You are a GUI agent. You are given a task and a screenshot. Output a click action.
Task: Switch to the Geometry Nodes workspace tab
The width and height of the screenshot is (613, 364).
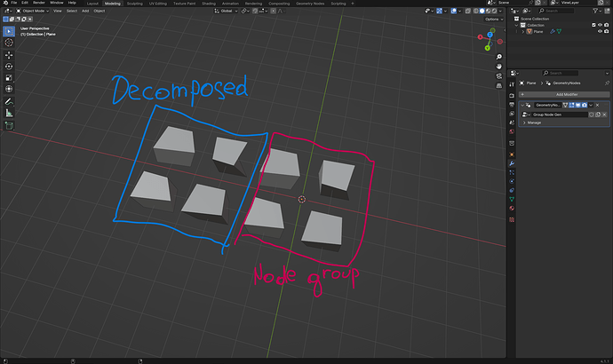(x=310, y=4)
